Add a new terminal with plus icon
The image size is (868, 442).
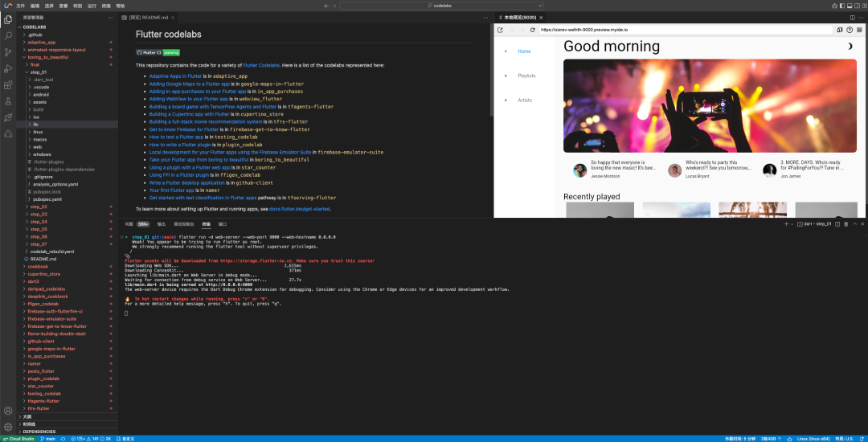[x=786, y=224]
